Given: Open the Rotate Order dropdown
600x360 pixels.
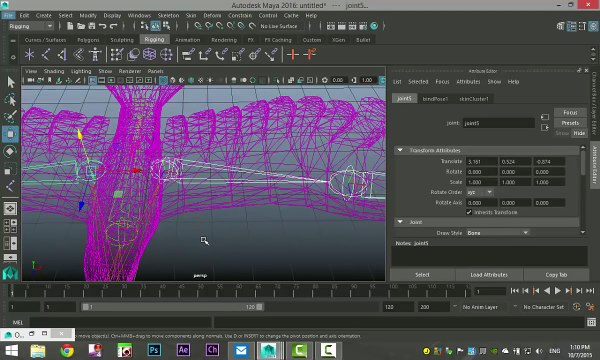Looking at the screenshot, I should click(x=479, y=192).
